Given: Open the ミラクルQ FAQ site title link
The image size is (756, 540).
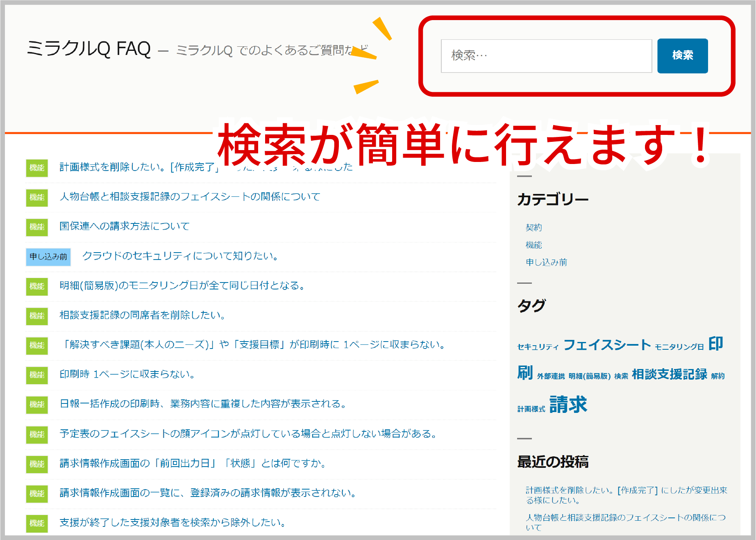Looking at the screenshot, I should [89, 48].
